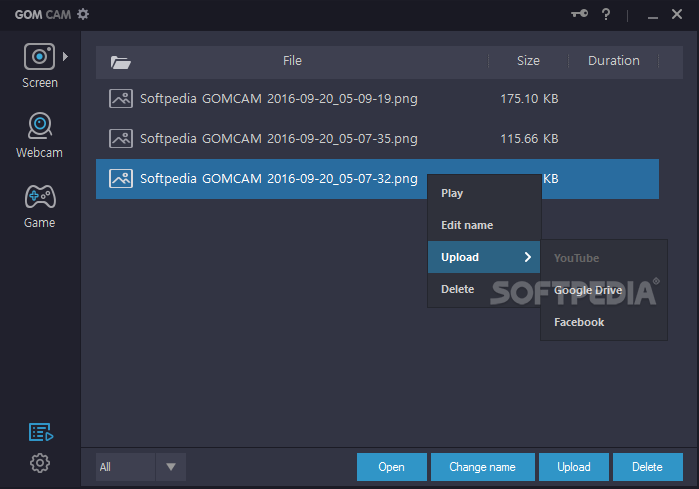The image size is (699, 489).
Task: Minimize the GOM CAM window
Action: coord(653,16)
